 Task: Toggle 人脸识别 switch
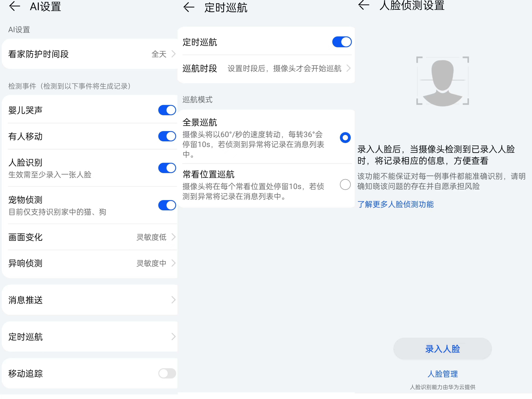(167, 168)
